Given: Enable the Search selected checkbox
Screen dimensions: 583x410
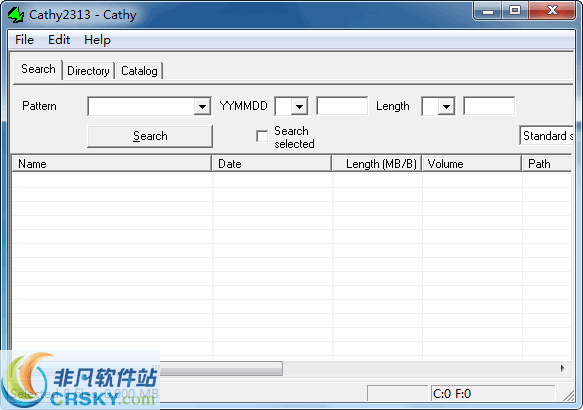Looking at the screenshot, I should point(262,136).
